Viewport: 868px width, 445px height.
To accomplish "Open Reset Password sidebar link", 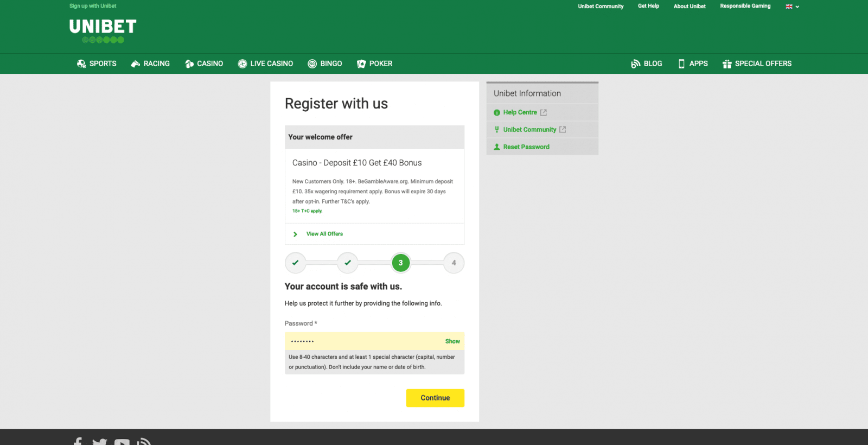I will pyautogui.click(x=526, y=147).
